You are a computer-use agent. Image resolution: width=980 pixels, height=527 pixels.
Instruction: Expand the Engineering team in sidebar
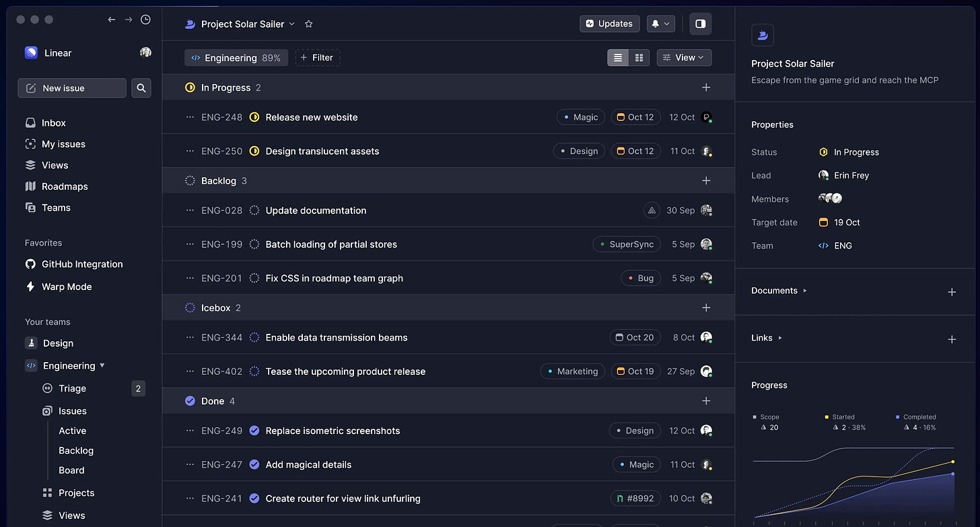point(102,365)
